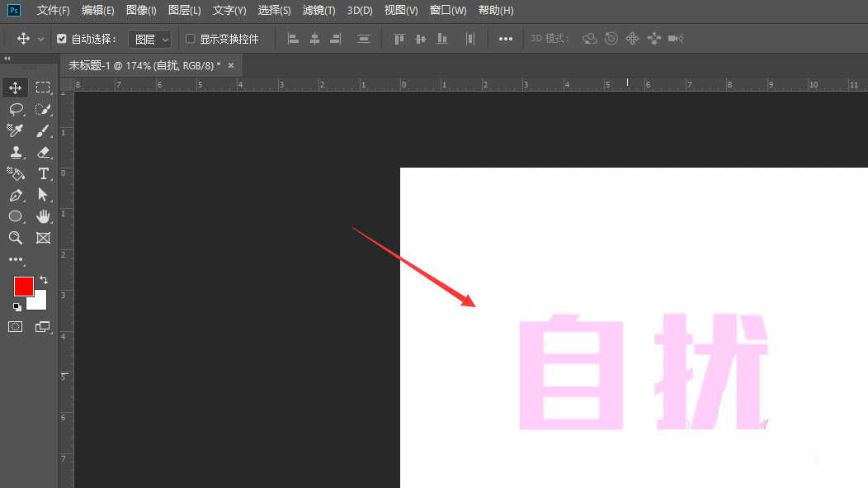The height and width of the screenshot is (488, 868).
Task: Open the extra options ellipsis in options bar
Action: tap(505, 38)
